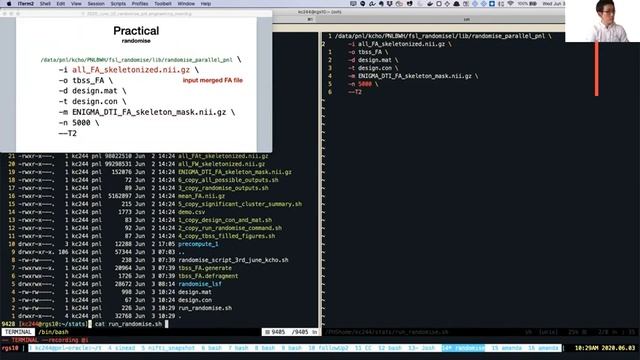Screen dimensions: 640x360
Task: Click all_FW_skeletonized.nii.gz in the listing
Action: 222,164
